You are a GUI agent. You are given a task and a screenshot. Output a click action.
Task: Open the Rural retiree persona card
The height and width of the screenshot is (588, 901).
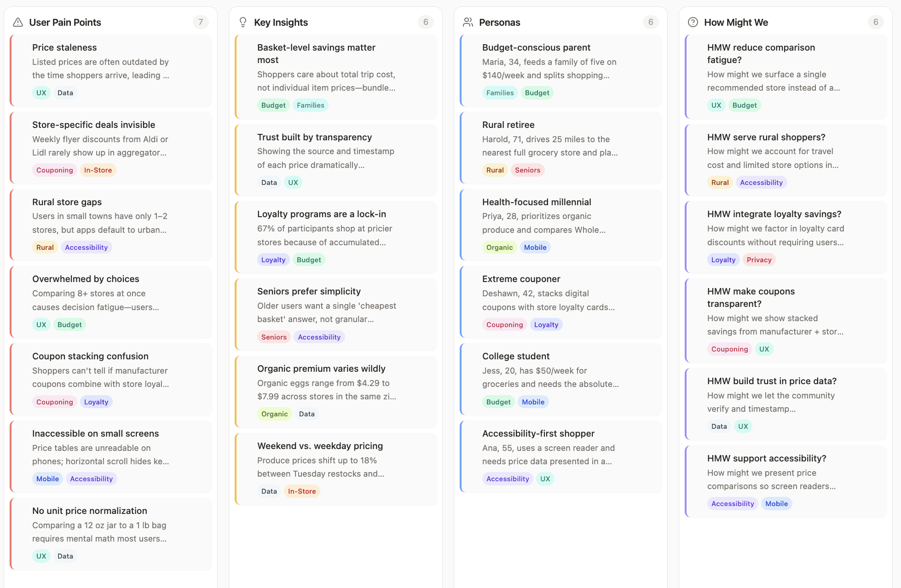tap(560, 146)
